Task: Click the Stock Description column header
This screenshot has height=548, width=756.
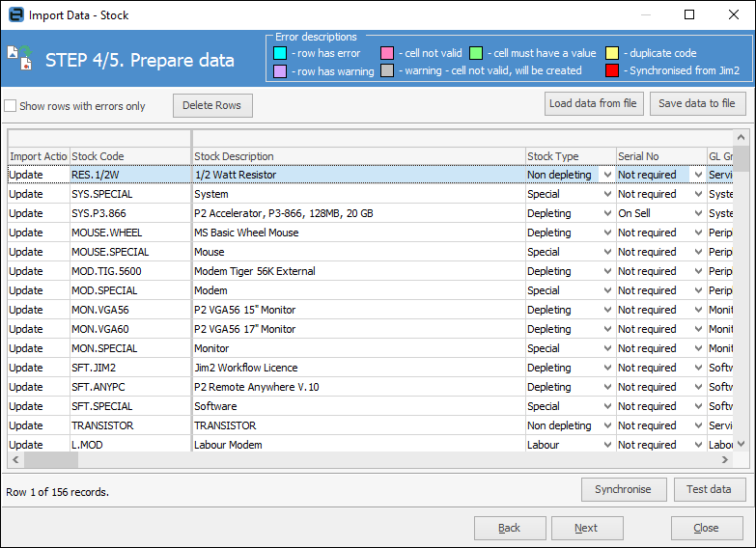Action: pos(358,156)
